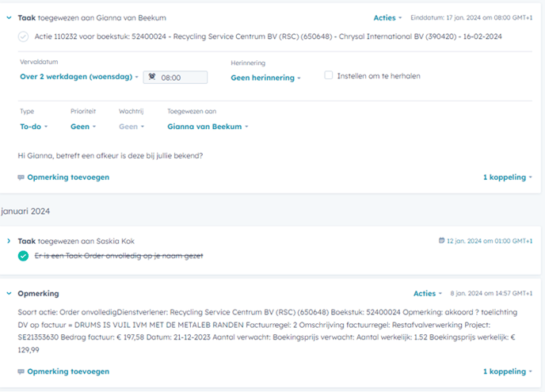Click the '12 jan. 2024 om 01:00 GMT+1' date
This screenshot has height=392, width=545.
pos(490,241)
